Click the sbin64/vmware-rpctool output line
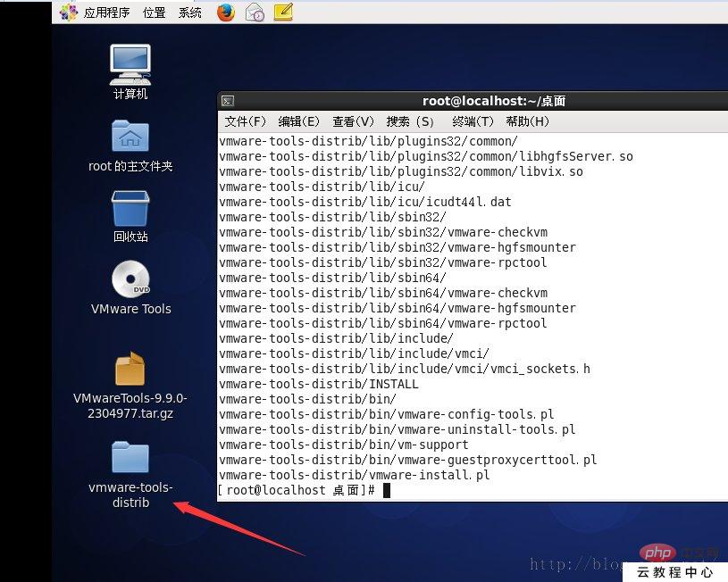 click(382, 323)
